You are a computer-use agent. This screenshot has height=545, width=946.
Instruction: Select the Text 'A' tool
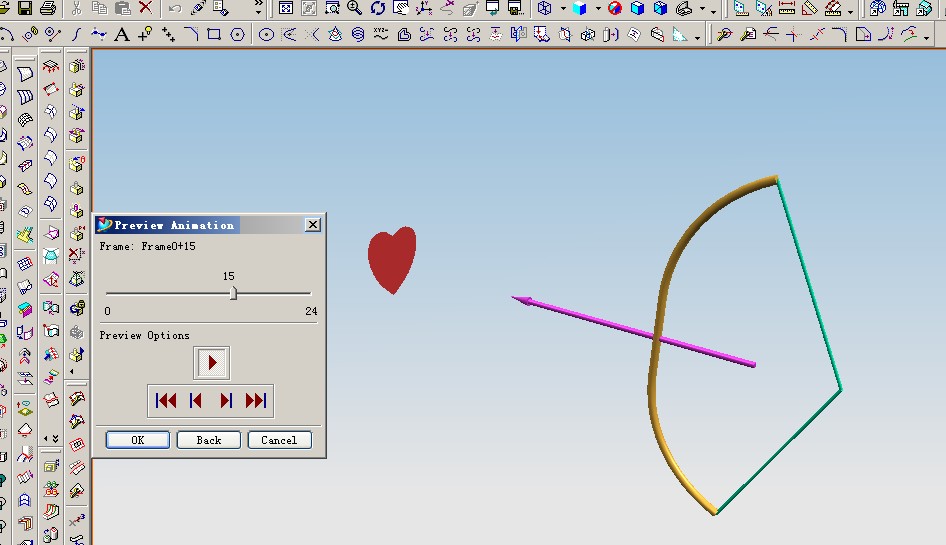pos(122,34)
